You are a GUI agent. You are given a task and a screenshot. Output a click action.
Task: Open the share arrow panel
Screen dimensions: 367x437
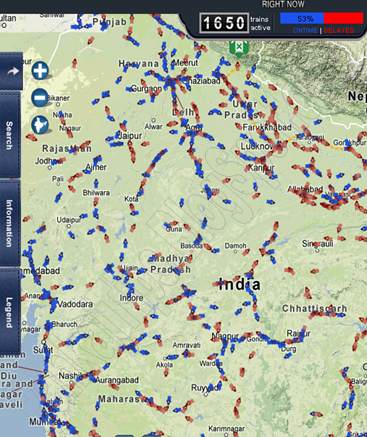11,71
